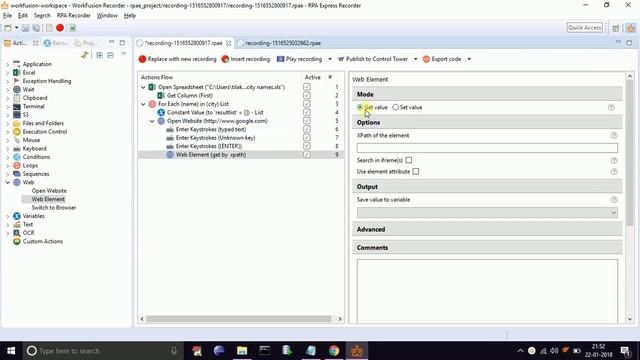The image size is (640, 360).
Task: Open File Explorer from the taskbar
Action: tap(242, 351)
